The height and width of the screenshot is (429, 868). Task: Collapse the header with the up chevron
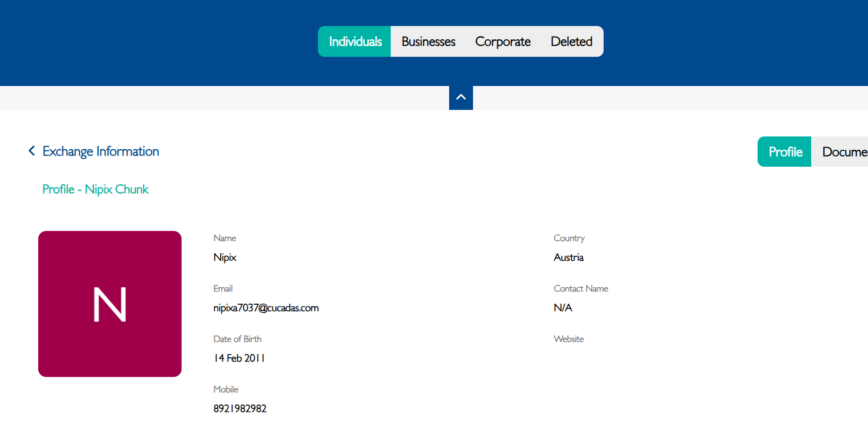click(x=461, y=97)
